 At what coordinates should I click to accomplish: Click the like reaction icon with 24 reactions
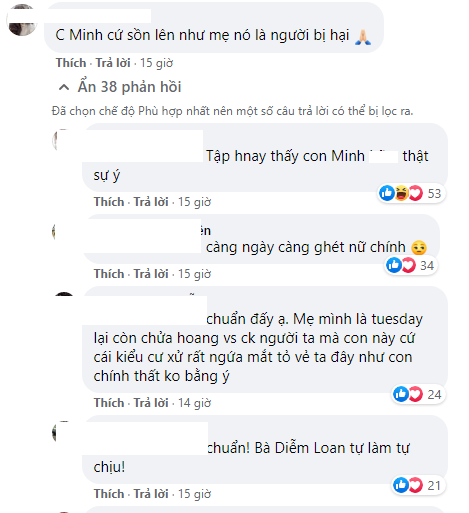[x=401, y=394]
